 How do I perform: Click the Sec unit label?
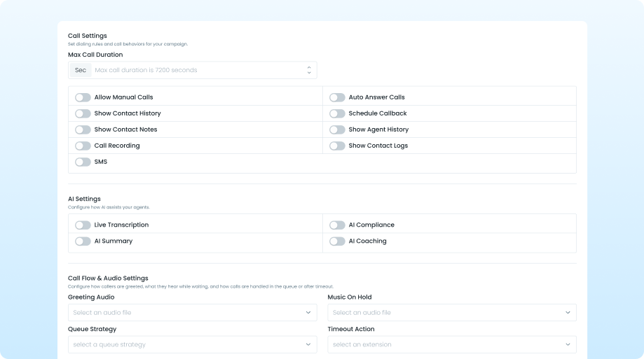click(81, 70)
